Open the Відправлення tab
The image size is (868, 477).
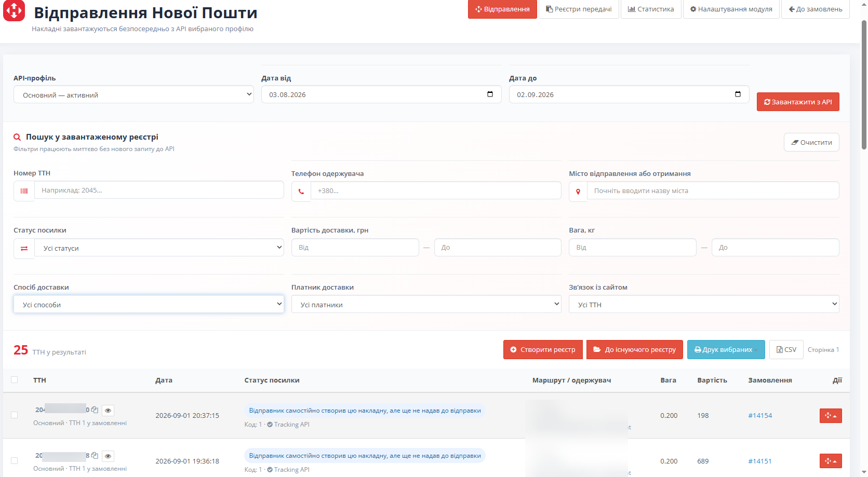pyautogui.click(x=502, y=9)
